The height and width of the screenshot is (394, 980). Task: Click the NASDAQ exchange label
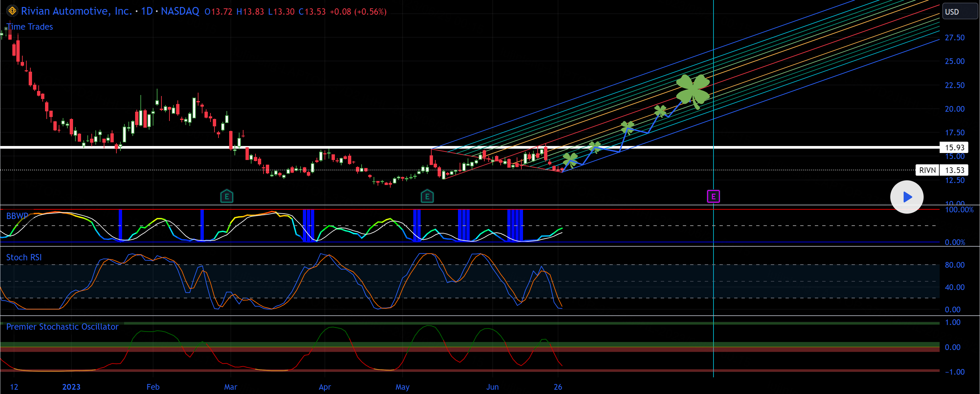pos(180,11)
